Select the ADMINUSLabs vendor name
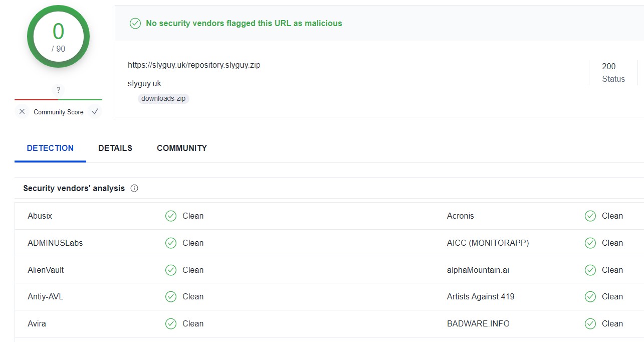The height and width of the screenshot is (342, 644). pyautogui.click(x=55, y=243)
